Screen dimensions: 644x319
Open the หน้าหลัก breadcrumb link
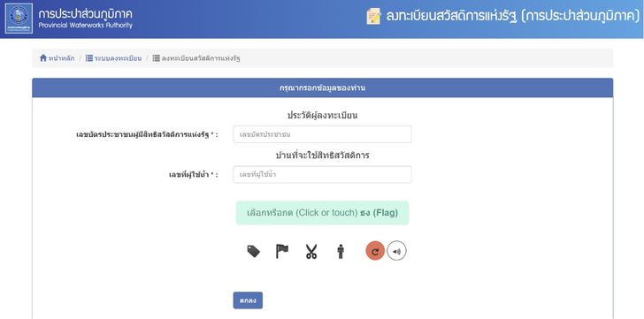pos(62,58)
